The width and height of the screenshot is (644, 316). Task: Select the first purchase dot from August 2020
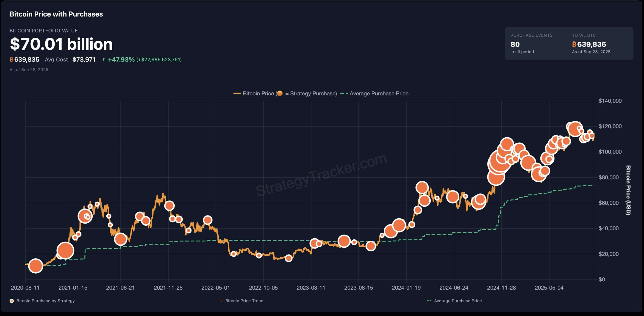pyautogui.click(x=36, y=266)
